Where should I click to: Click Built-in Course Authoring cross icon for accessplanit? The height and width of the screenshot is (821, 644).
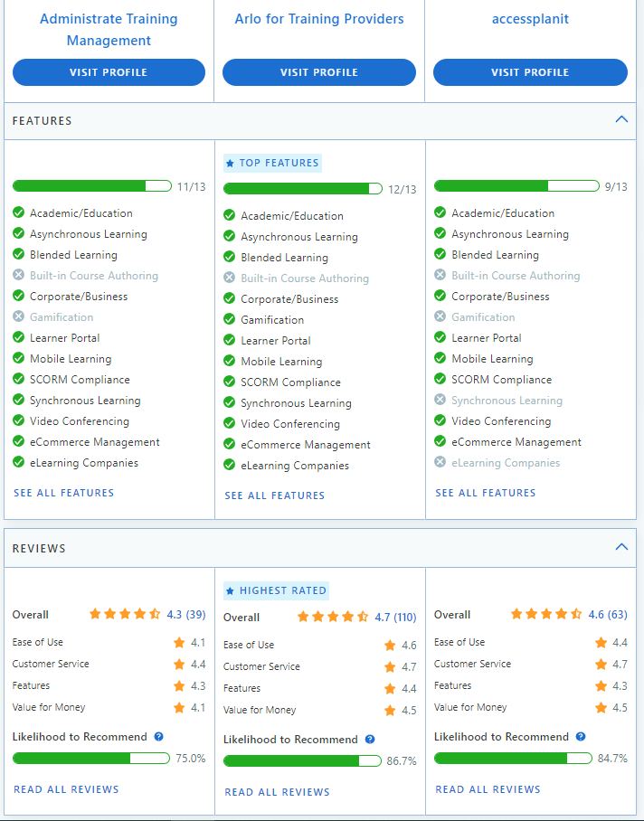click(x=440, y=275)
